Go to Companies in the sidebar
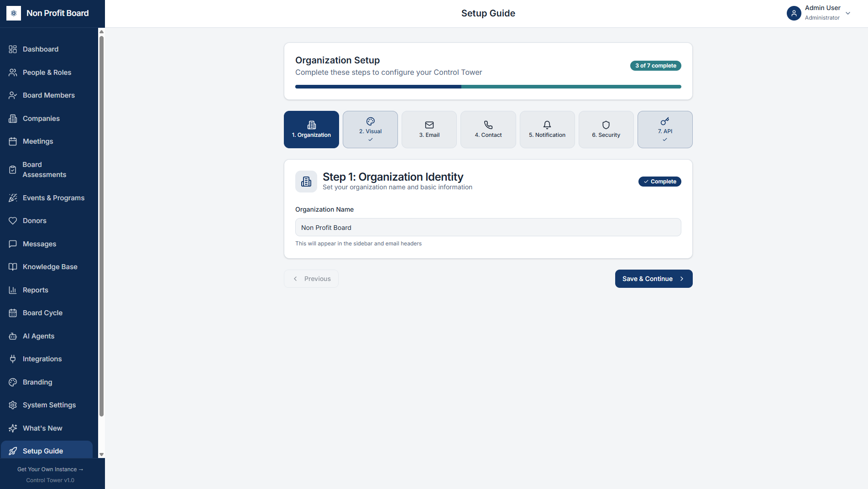The image size is (868, 489). 47,119
